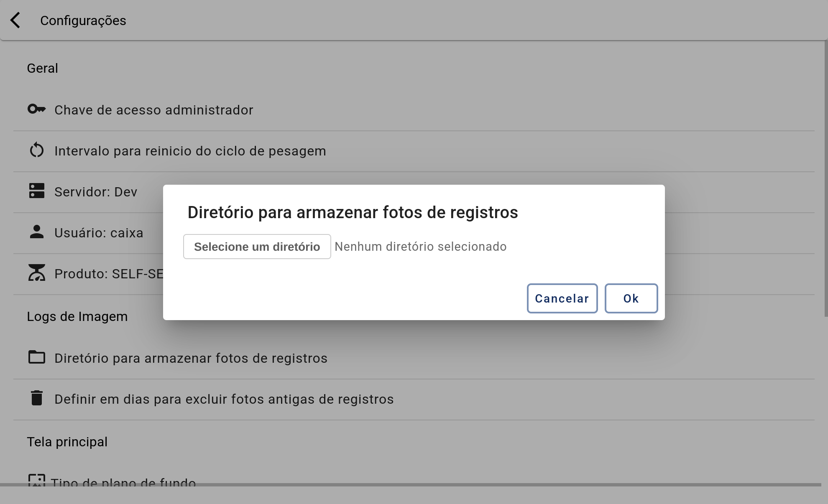The width and height of the screenshot is (828, 504).
Task: Click the folder icon for photo directory
Action: click(37, 357)
